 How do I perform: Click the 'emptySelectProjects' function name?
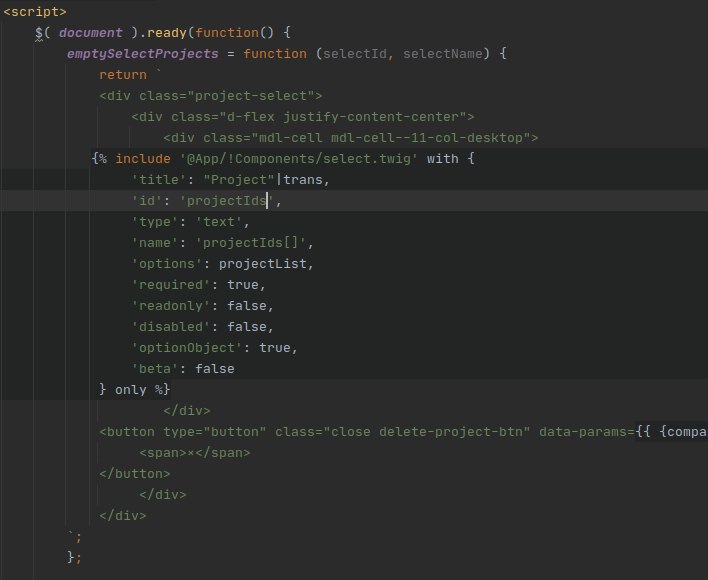coord(143,54)
